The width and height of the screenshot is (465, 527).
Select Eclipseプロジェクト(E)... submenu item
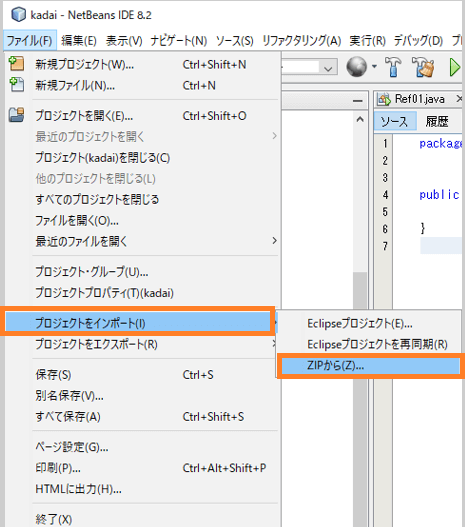click(x=369, y=323)
